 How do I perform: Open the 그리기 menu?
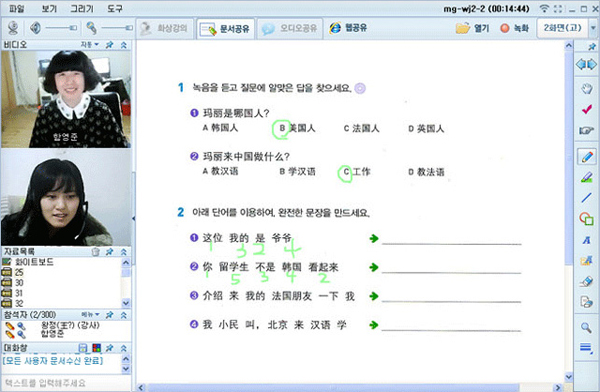pyautogui.click(x=82, y=8)
